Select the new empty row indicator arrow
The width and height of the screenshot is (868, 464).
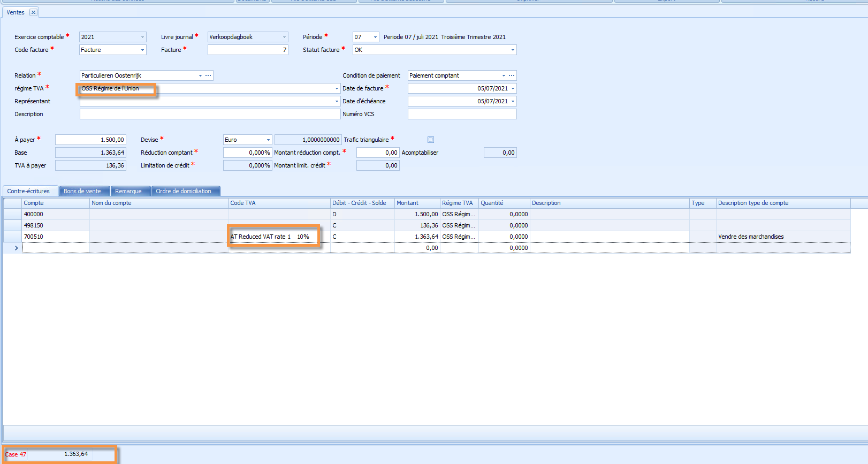coord(17,248)
